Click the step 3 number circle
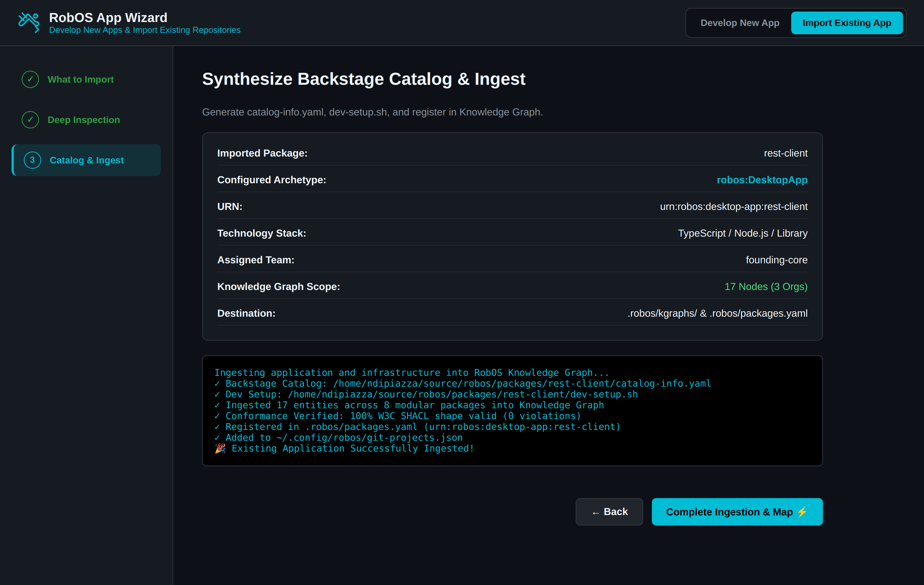 click(32, 160)
